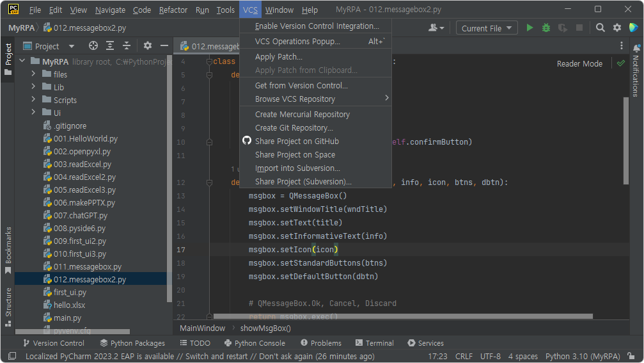Open Notifications bell in right sidebar
Image resolution: width=644 pixels, height=363 pixels.
click(x=636, y=48)
